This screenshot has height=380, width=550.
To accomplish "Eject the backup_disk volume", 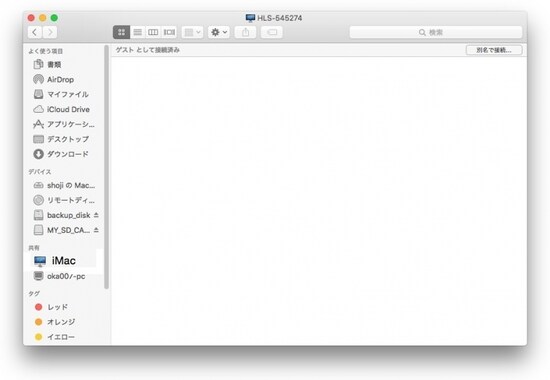I will pyautogui.click(x=96, y=215).
